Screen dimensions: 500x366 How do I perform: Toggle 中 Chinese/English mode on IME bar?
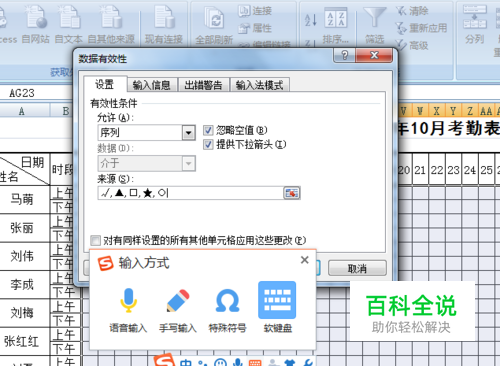[186, 363]
